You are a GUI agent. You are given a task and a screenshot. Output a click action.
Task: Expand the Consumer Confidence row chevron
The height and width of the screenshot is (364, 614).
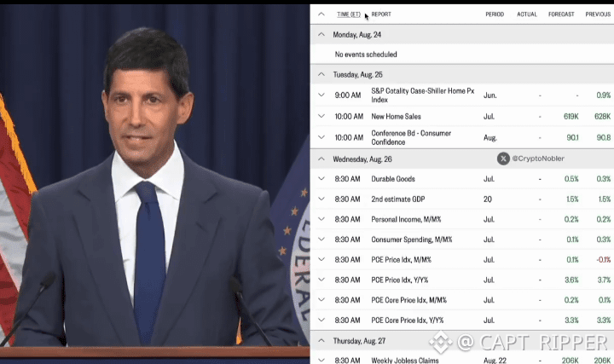(321, 137)
